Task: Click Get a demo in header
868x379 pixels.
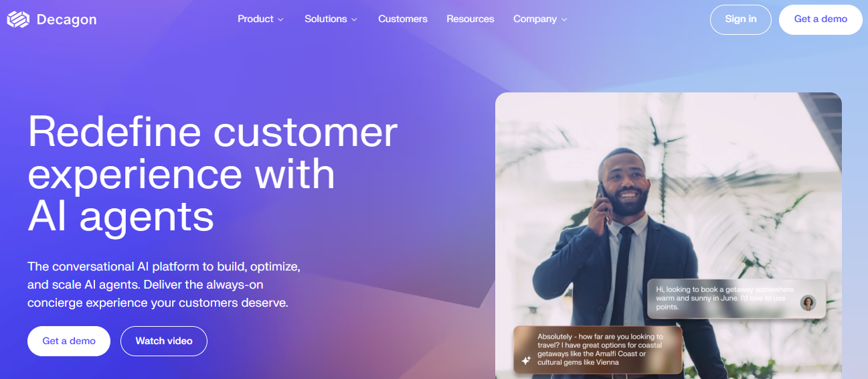Action: (x=820, y=19)
